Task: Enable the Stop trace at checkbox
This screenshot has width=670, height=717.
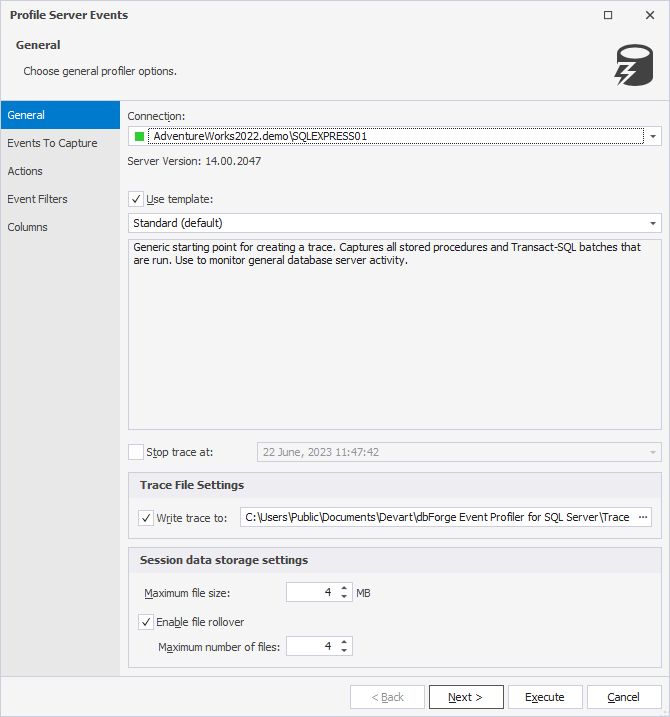Action: pos(136,452)
